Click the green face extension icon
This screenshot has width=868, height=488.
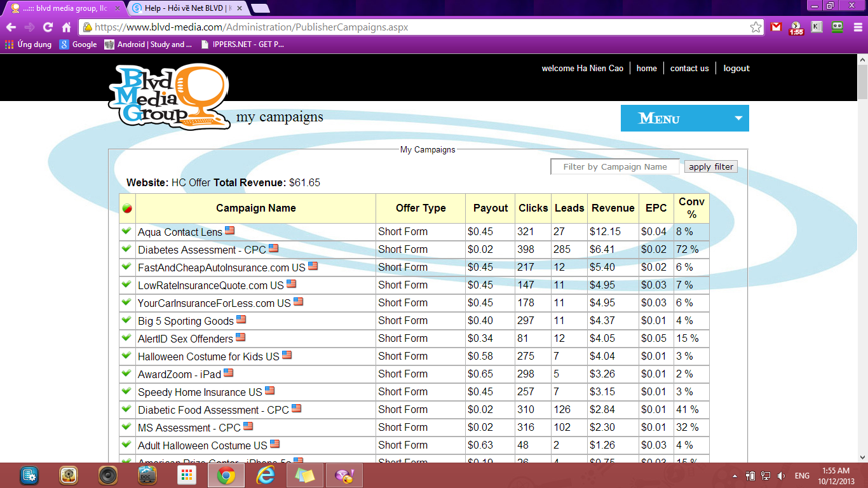coord(837,27)
